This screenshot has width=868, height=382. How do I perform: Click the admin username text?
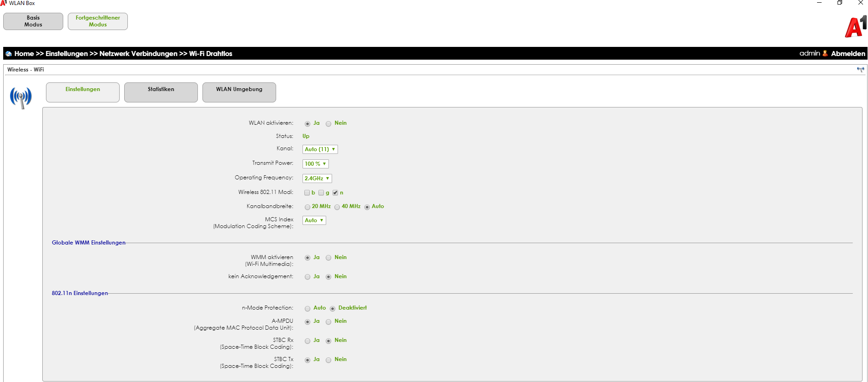pos(810,53)
